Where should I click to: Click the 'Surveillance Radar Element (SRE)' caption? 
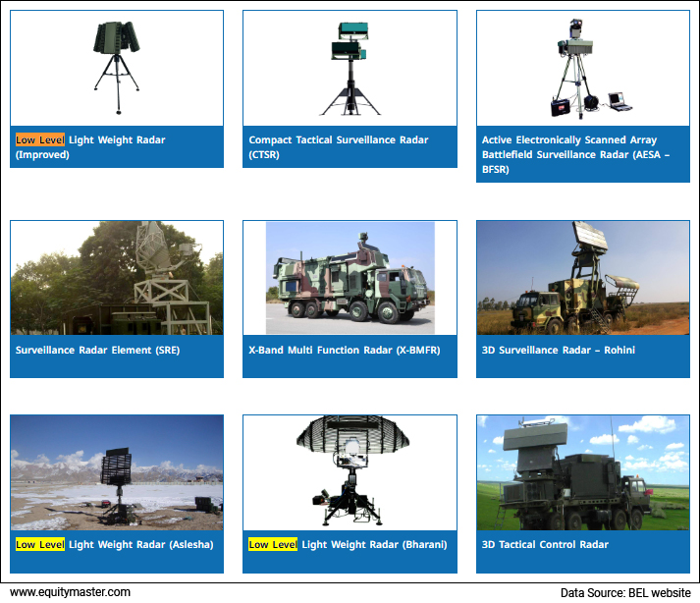tap(98, 350)
